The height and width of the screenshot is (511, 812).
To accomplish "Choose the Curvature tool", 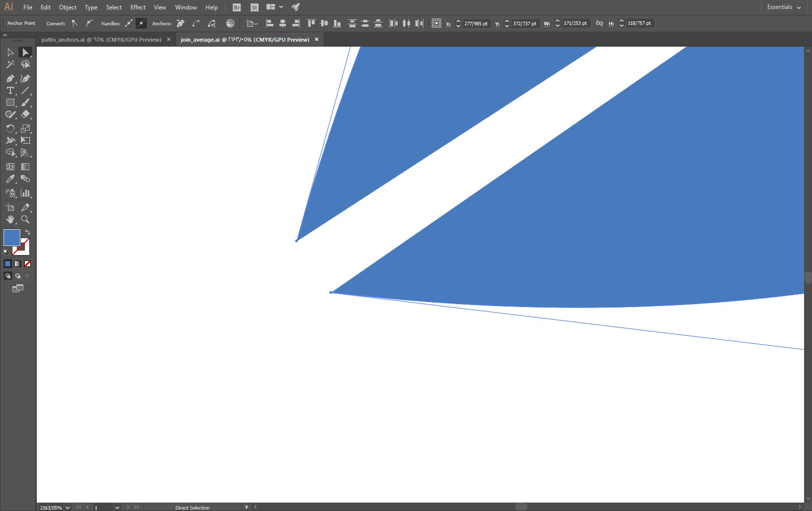I will point(25,78).
